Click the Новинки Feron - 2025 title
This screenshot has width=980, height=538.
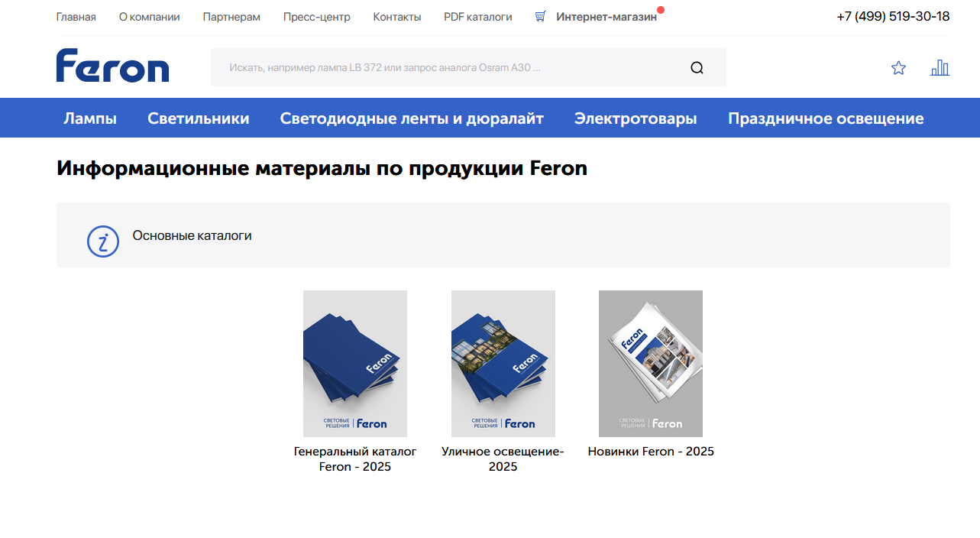[x=651, y=452]
